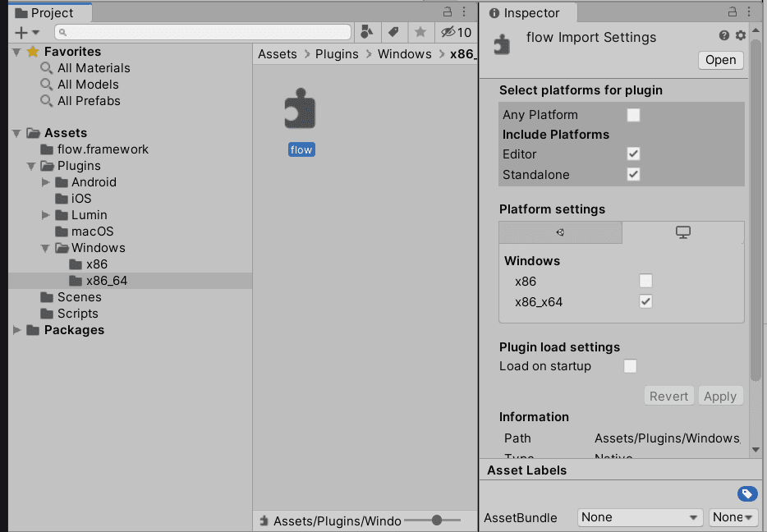Open the favorites star search icon

coord(420,32)
